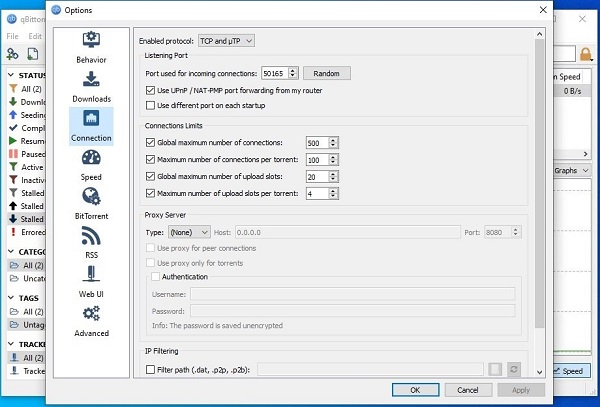This screenshot has height=407, width=600.
Task: Toggle global maximum number of connections checkbox
Action: pos(150,143)
